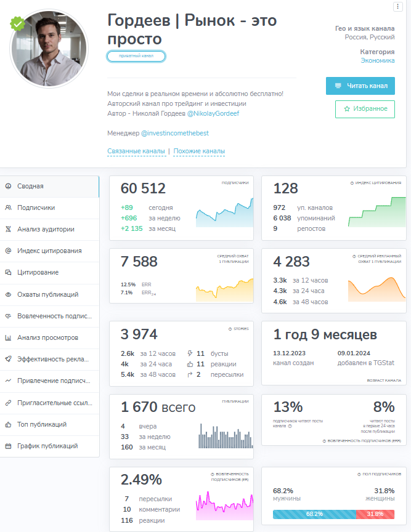Open График публикаций section
Screen dimensions: 411x532
pos(49,446)
